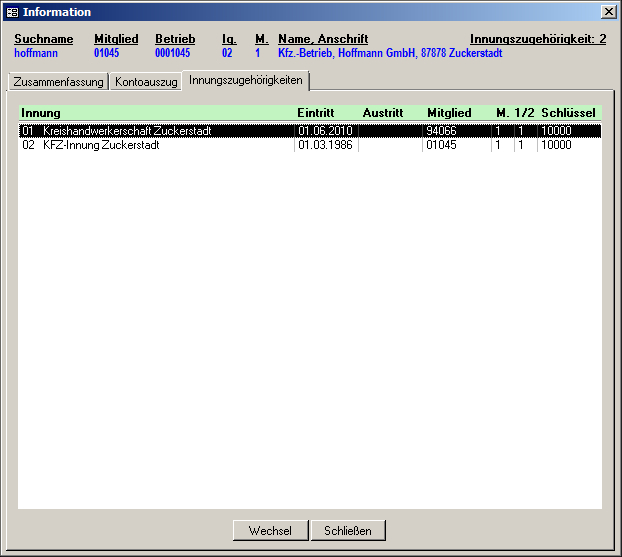Click the Information window title bar icon
Viewport: 622px width, 557px height.
click(12, 12)
